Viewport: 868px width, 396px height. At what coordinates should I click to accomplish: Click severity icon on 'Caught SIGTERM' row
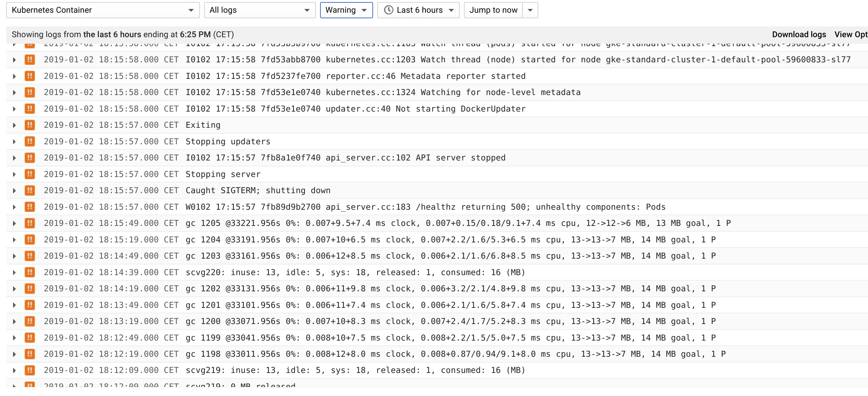point(30,190)
